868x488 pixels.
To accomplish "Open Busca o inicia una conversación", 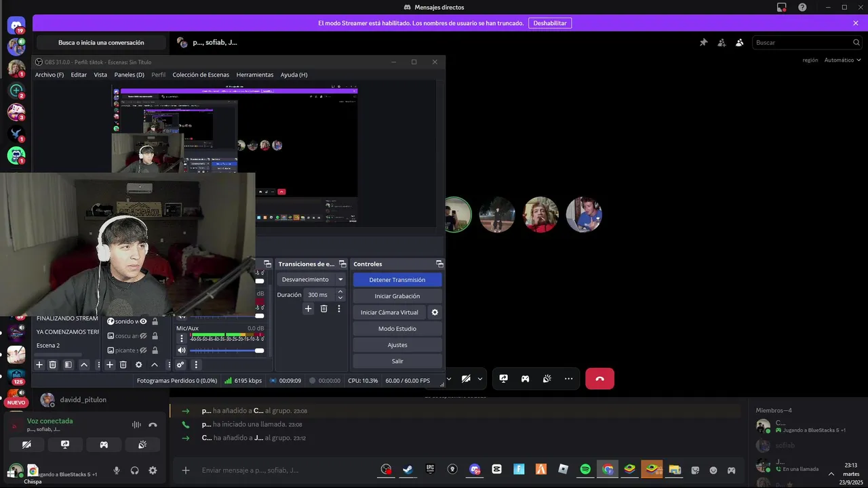I will pyautogui.click(x=101, y=43).
